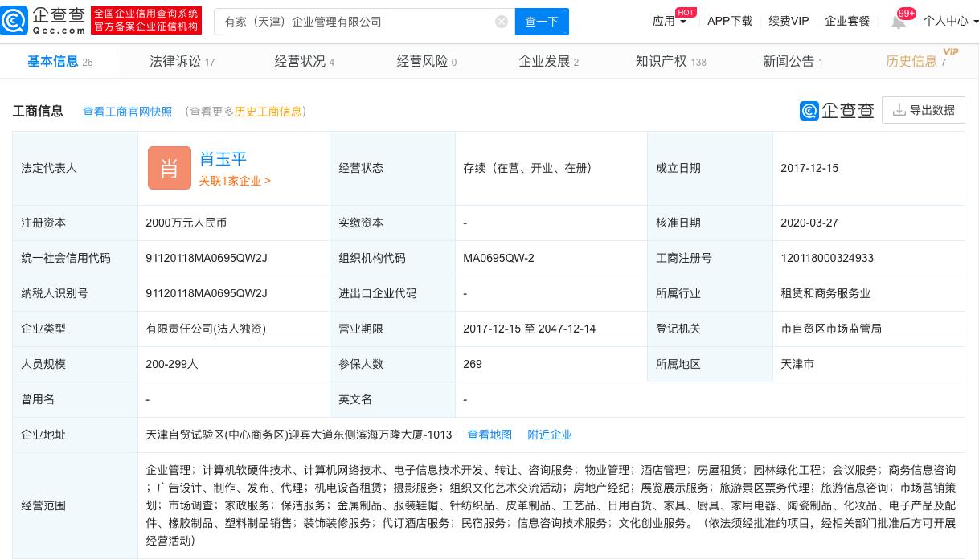Click the 导出数据 export button

pyautogui.click(x=924, y=110)
